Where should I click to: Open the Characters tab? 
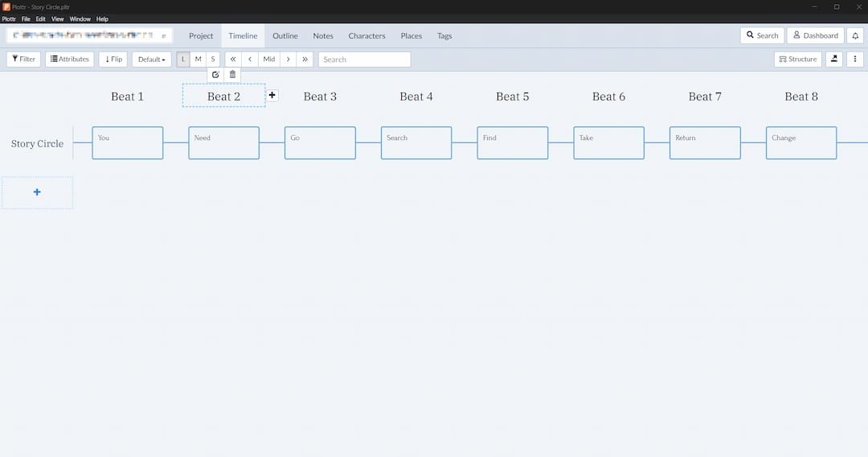[x=366, y=36]
